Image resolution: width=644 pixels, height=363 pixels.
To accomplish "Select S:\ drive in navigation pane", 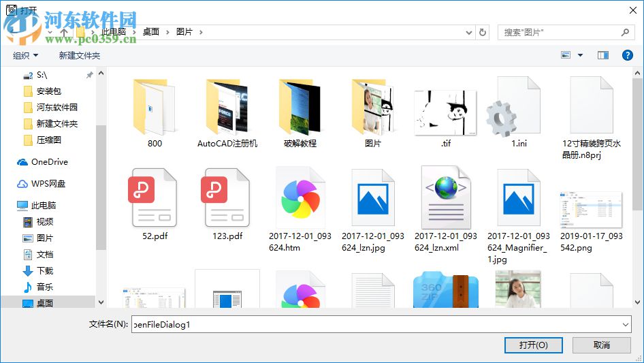I will click(x=42, y=75).
